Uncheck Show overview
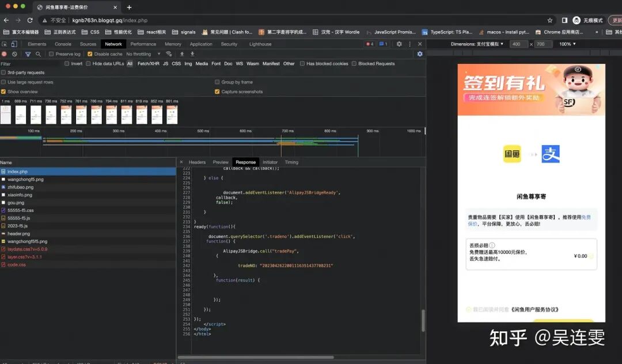 (3, 92)
